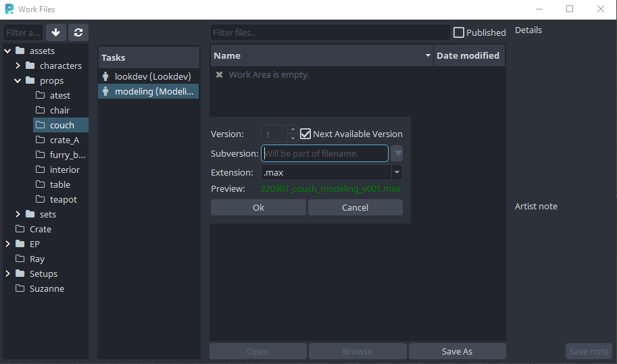Click the modeling task person icon
This screenshot has width=617, height=364.
[105, 92]
